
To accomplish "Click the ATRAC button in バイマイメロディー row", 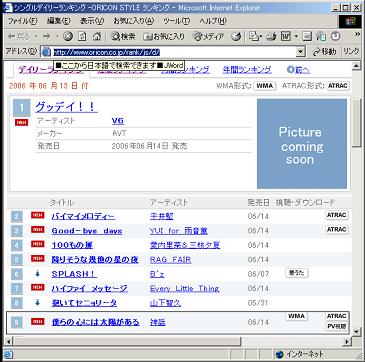I will coord(337,215).
